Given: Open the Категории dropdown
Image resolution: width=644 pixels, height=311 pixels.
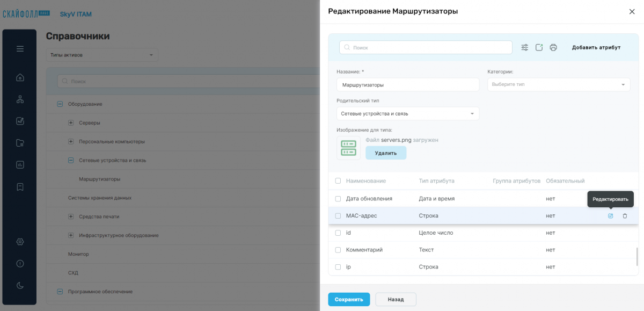Looking at the screenshot, I should point(559,84).
